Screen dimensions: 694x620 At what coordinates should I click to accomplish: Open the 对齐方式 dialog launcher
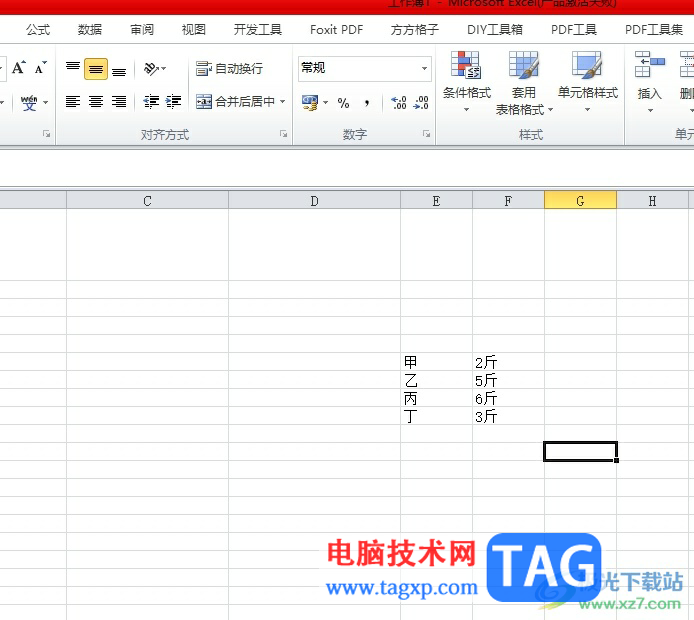pos(284,134)
